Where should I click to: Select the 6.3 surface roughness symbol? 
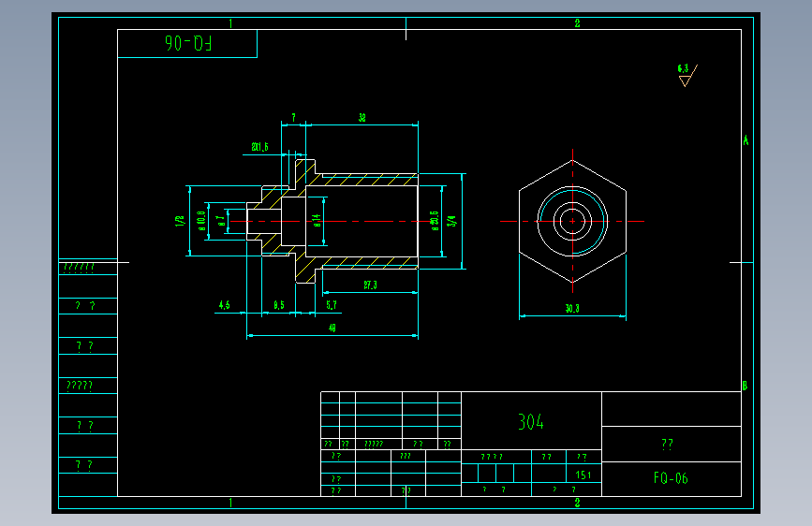point(687,75)
